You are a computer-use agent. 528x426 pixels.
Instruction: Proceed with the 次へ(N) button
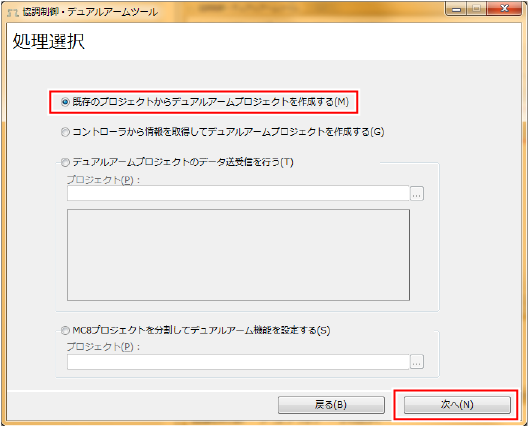tap(457, 404)
